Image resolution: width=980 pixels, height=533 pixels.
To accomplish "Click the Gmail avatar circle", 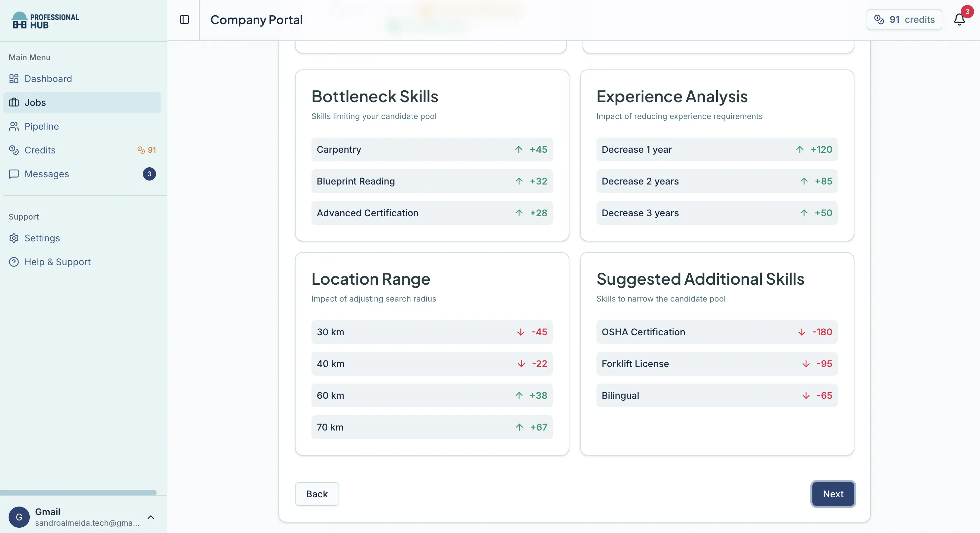I will coord(19,517).
